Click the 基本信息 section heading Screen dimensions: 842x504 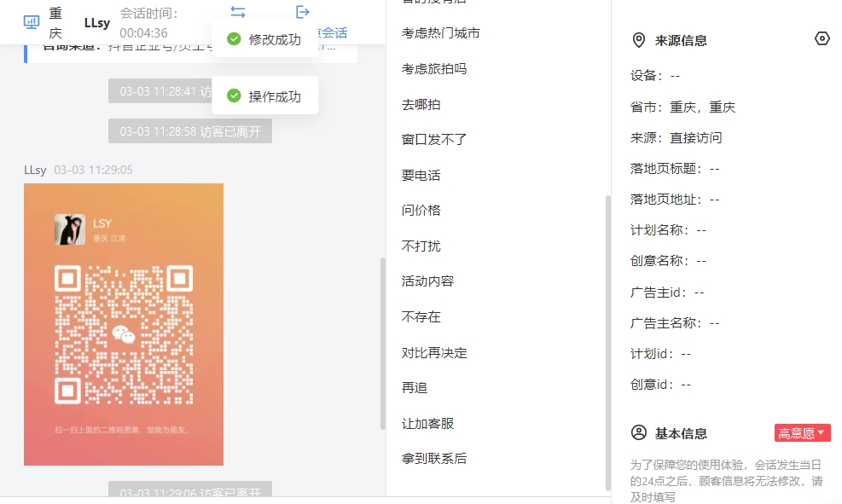681,434
